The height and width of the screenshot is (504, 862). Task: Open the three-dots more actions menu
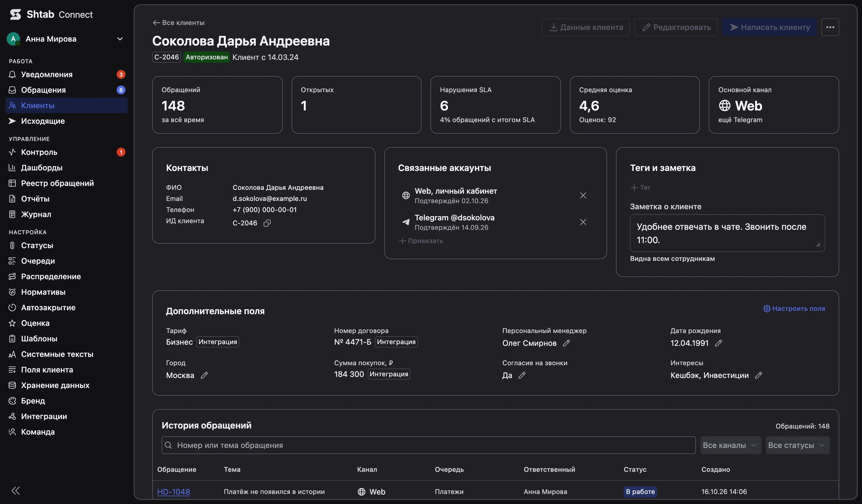(830, 27)
